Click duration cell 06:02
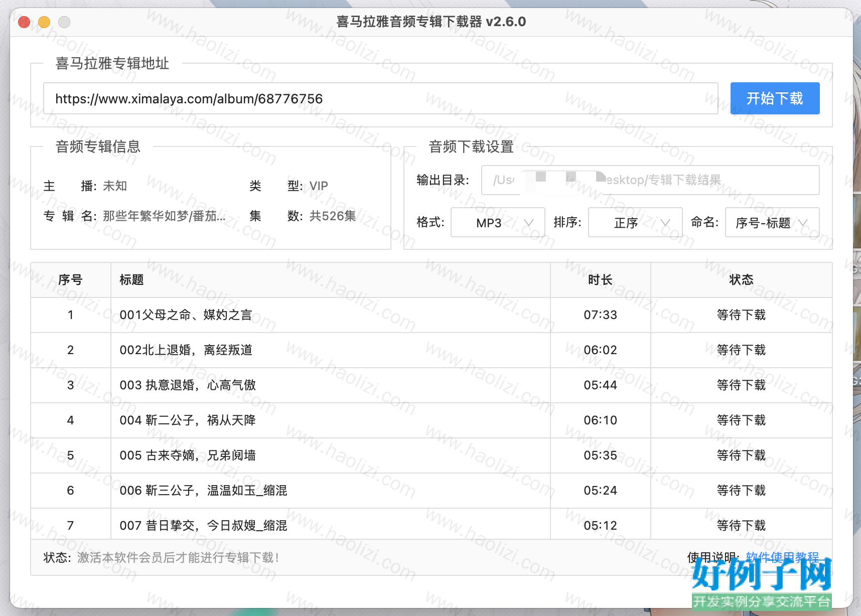861x616 pixels. point(601,350)
